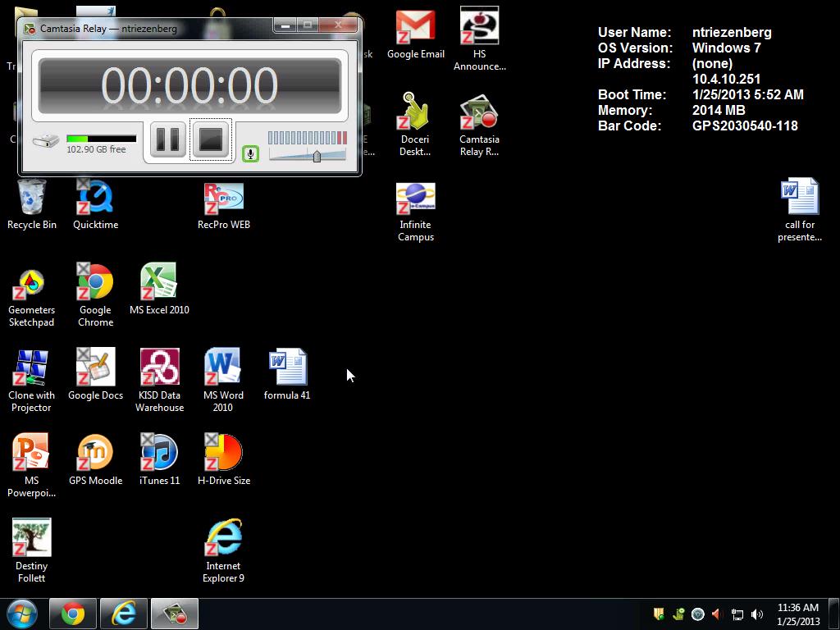The width and height of the screenshot is (840, 630).
Task: Stop the Camtasia Relay recording
Action: 211,139
